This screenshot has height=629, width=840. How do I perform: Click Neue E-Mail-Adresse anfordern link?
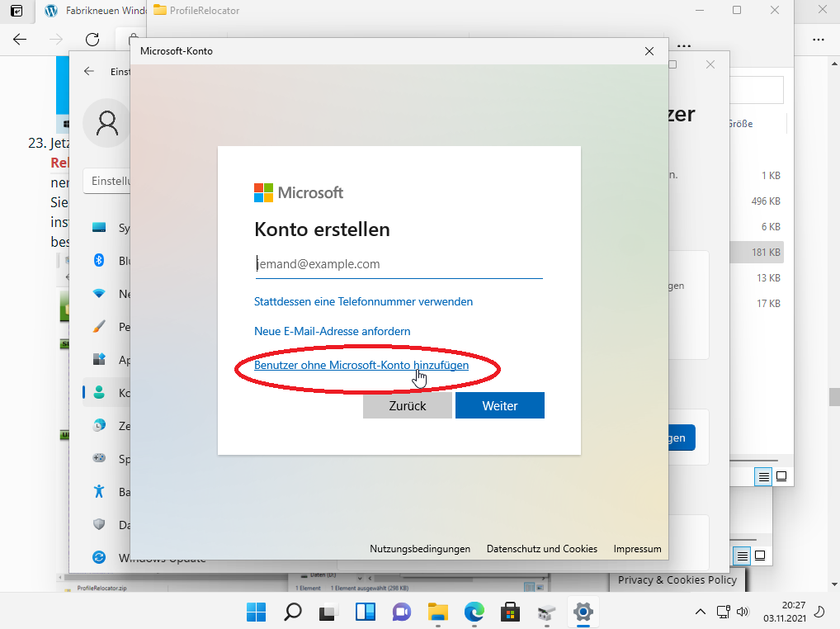tap(333, 331)
